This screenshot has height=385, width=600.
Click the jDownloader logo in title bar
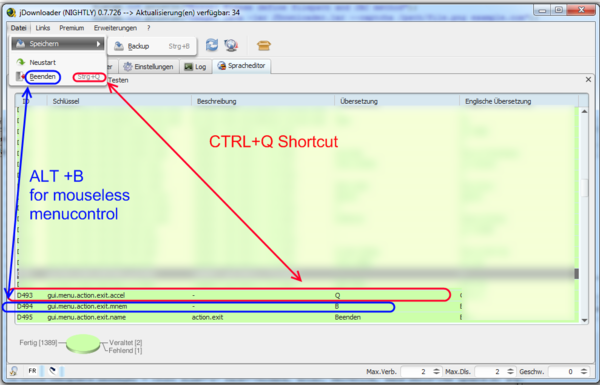tap(11, 13)
